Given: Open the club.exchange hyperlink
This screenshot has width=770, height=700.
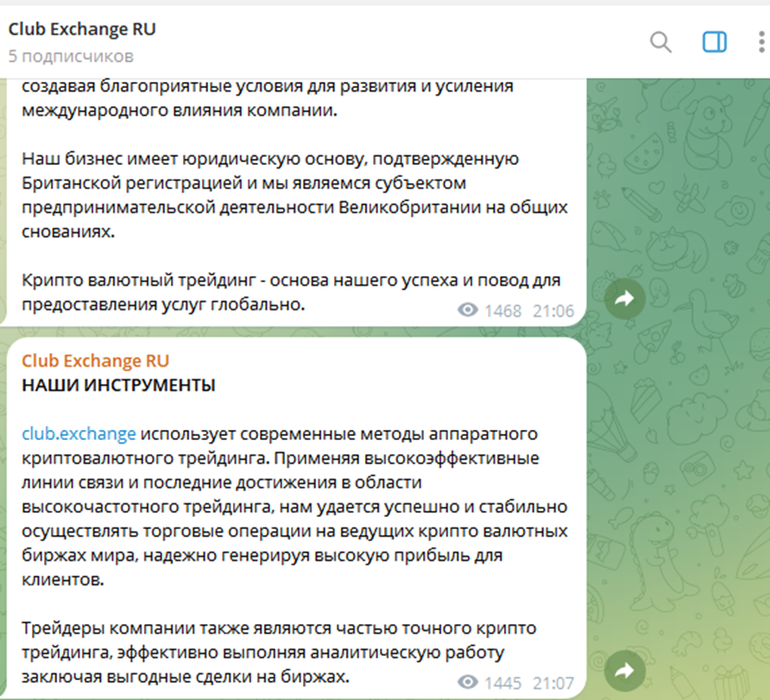Looking at the screenshot, I should click(x=78, y=433).
